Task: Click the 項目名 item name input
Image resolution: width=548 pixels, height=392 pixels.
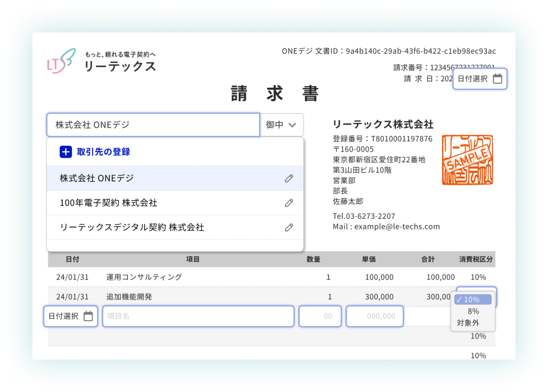Action: 198,316
